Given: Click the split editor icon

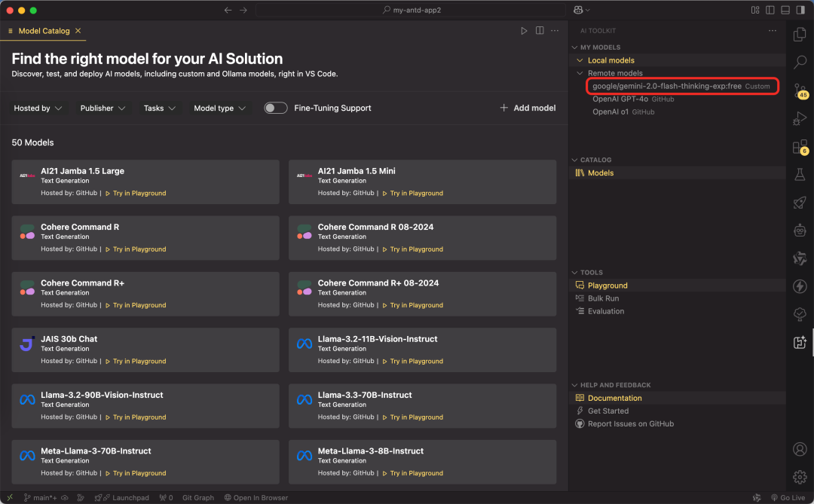Looking at the screenshot, I should pos(540,31).
